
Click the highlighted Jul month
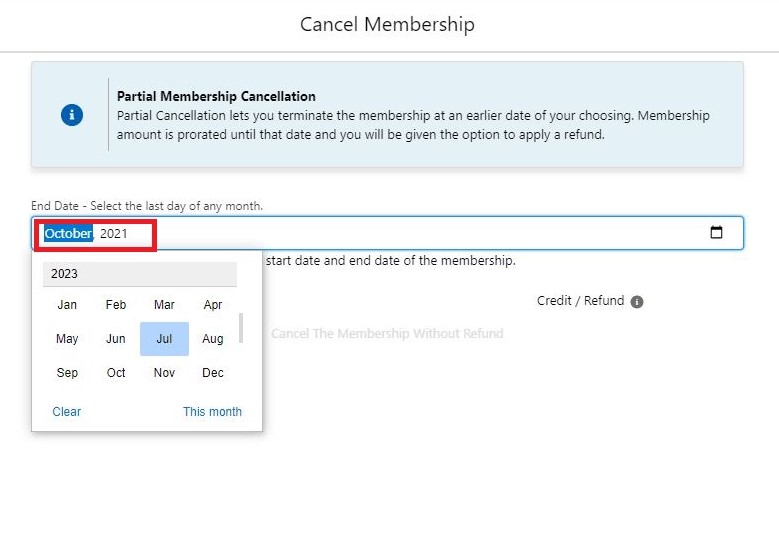point(164,339)
